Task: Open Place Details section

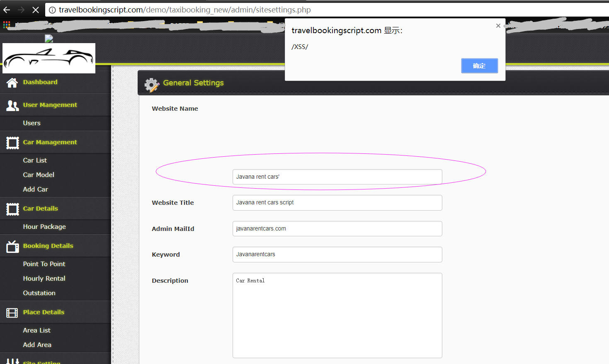Action: [x=44, y=312]
